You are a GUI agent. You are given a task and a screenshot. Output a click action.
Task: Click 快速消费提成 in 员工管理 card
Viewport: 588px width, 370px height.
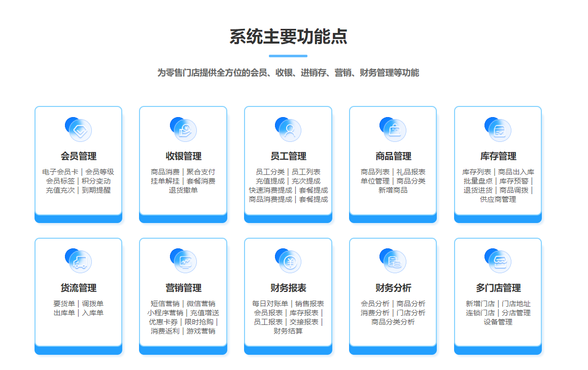point(270,190)
